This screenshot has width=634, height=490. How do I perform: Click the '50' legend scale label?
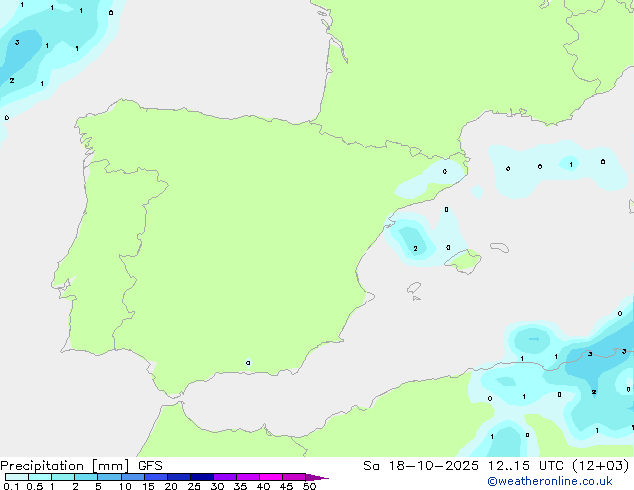[309, 486]
